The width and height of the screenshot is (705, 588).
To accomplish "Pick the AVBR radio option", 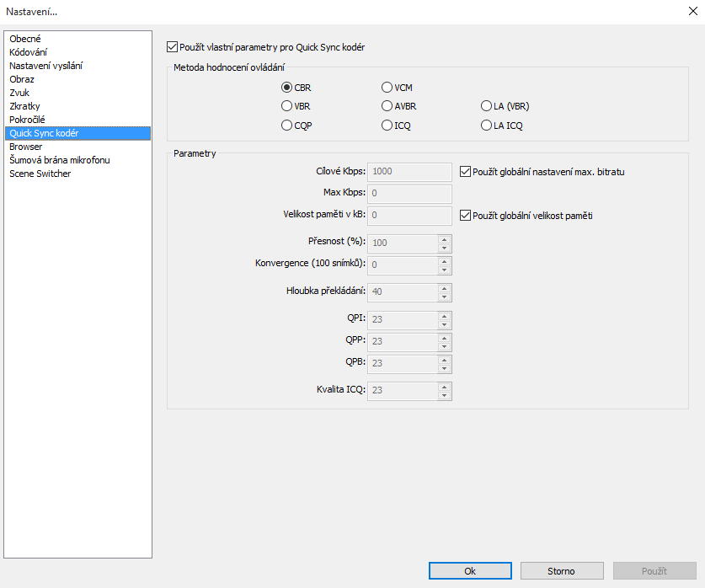I will click(387, 107).
